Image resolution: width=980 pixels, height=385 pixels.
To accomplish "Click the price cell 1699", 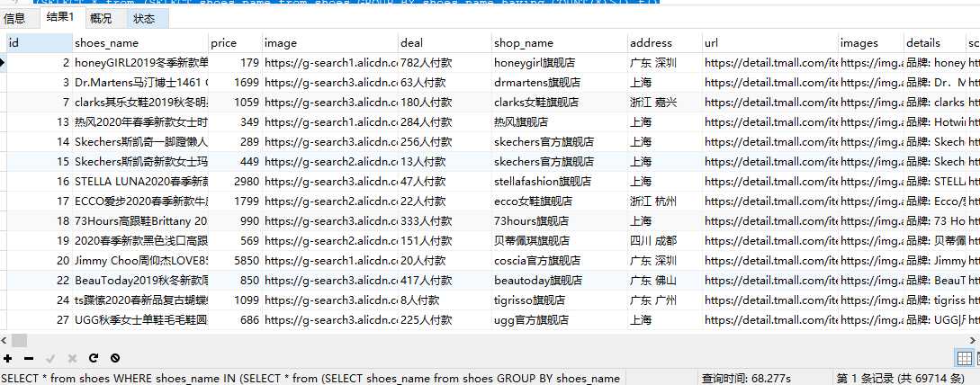I will click(235, 83).
